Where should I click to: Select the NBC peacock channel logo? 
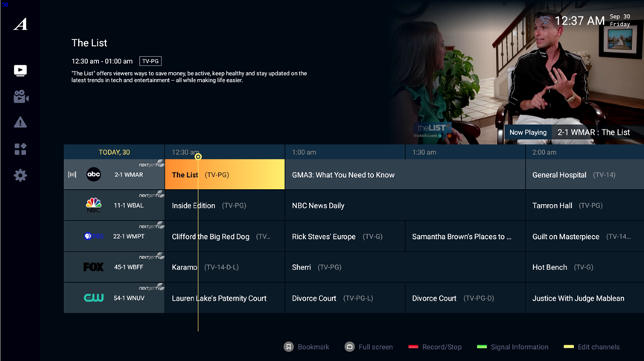[94, 205]
